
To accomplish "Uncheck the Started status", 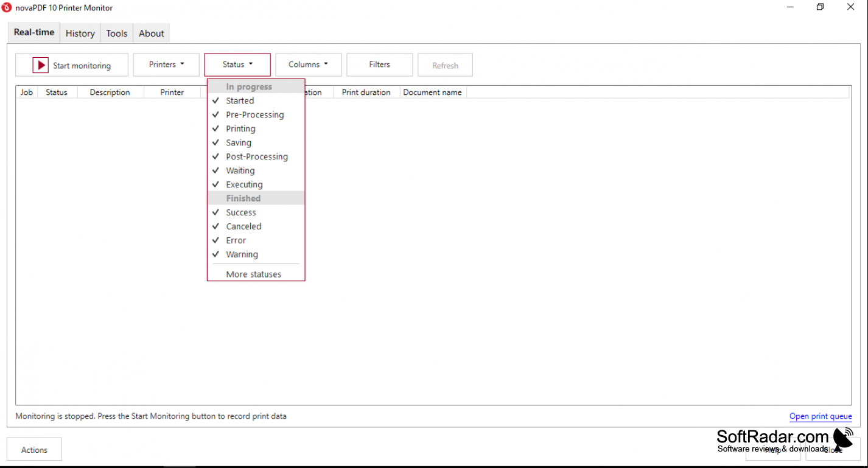I will point(256,100).
